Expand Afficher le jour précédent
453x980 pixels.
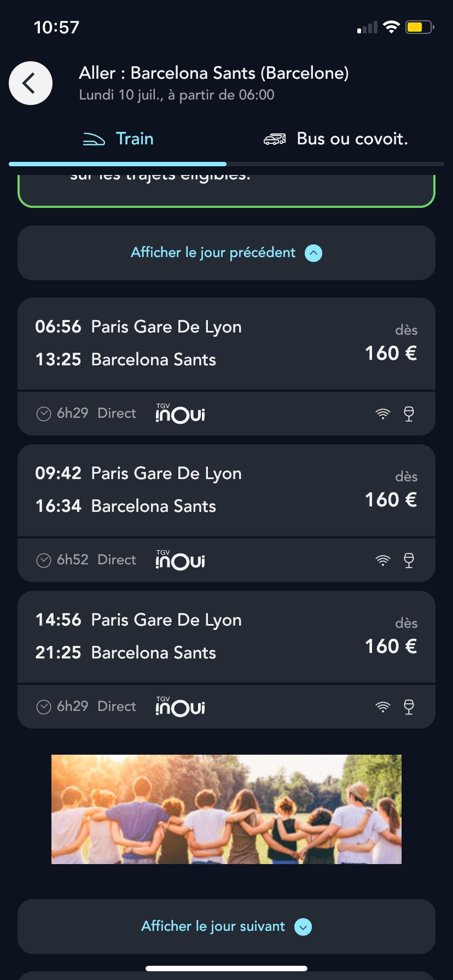[x=226, y=253]
